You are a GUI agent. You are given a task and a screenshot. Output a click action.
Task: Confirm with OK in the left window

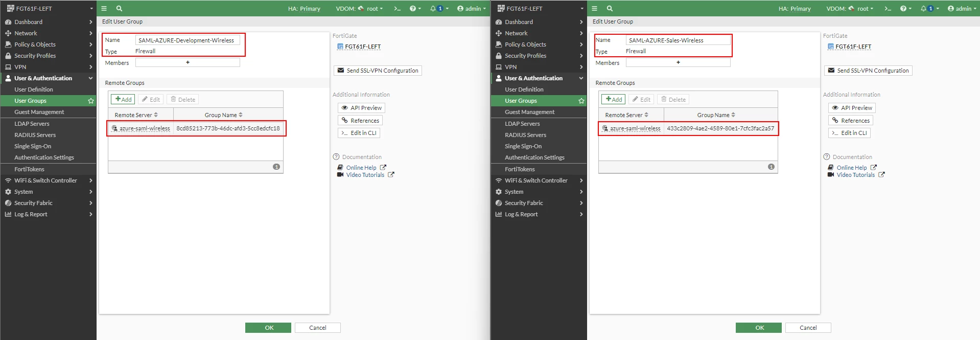tap(268, 328)
